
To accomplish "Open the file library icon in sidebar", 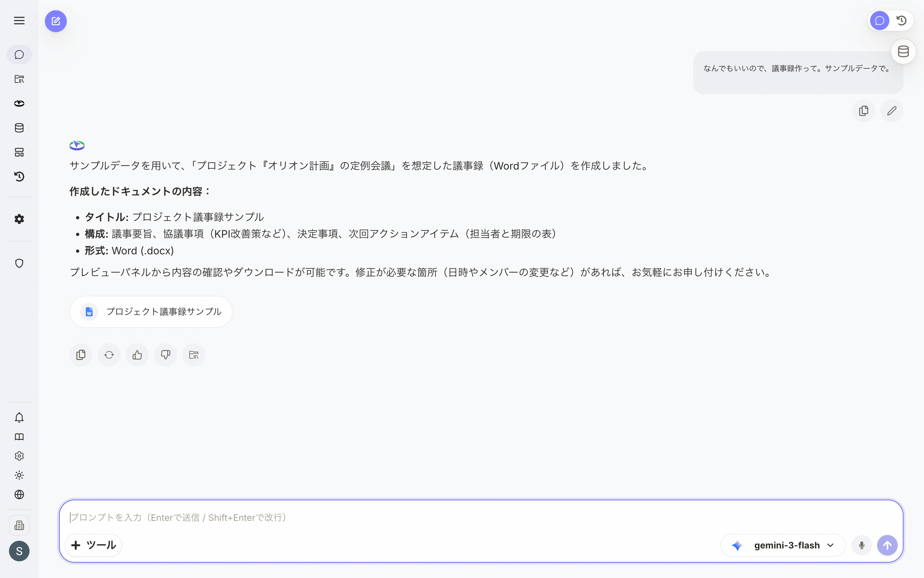I will (x=19, y=79).
